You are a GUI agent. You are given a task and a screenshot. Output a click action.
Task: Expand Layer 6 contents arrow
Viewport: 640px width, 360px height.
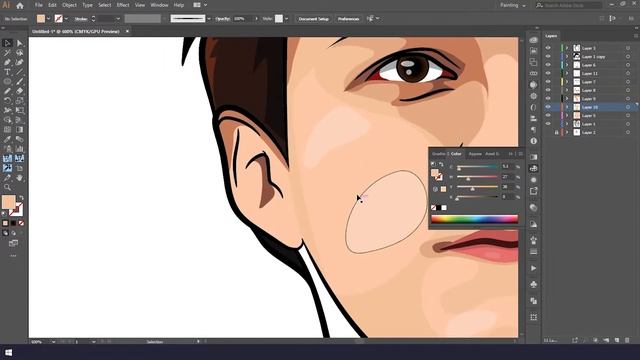[x=567, y=65]
